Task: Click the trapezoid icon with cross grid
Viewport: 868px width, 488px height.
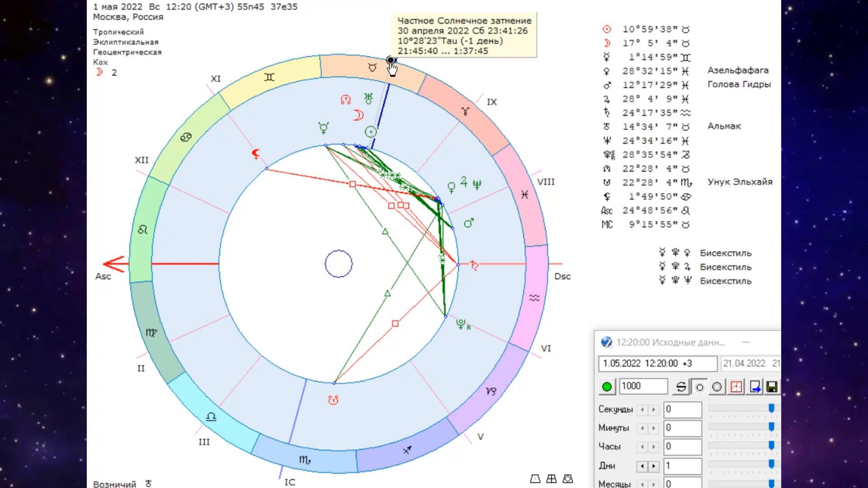Action: (552, 479)
